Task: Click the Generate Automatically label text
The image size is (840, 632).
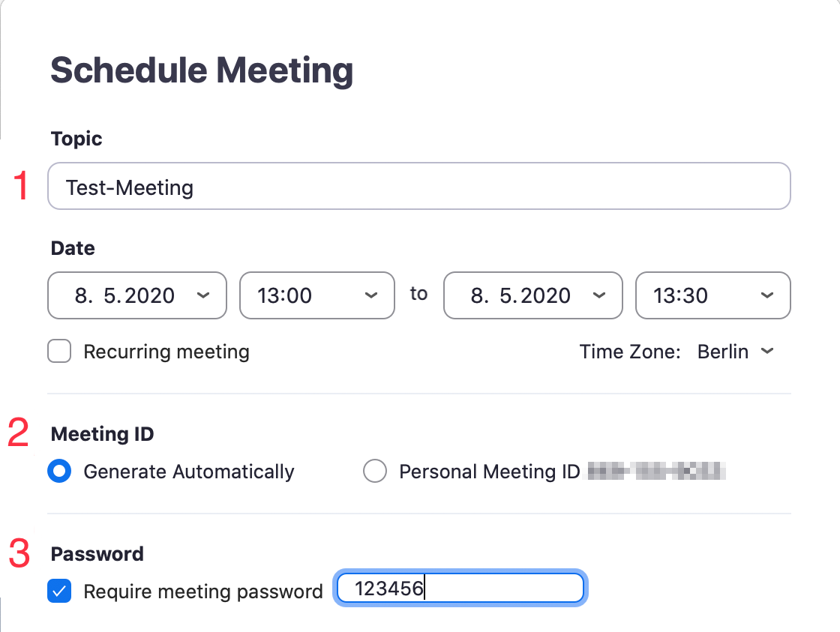Action: click(188, 472)
